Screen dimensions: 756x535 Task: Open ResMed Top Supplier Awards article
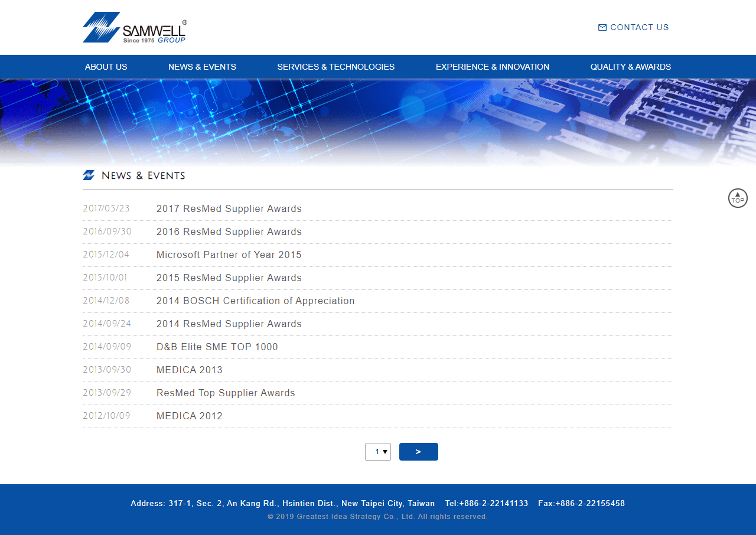[226, 393]
